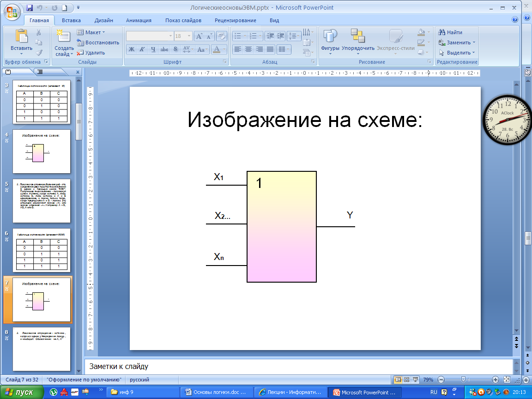Clear all formatting icon

(x=222, y=36)
